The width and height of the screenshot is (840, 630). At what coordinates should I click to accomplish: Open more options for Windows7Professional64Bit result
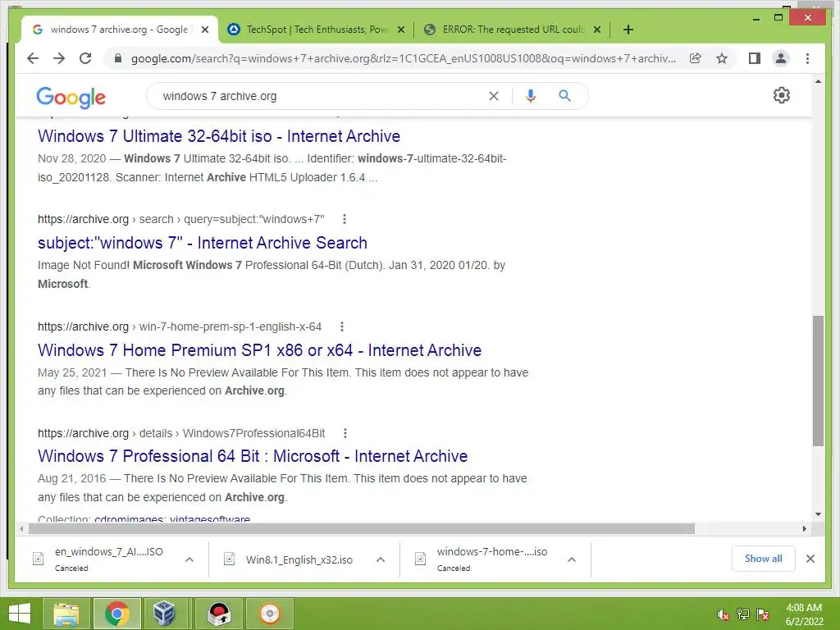345,433
